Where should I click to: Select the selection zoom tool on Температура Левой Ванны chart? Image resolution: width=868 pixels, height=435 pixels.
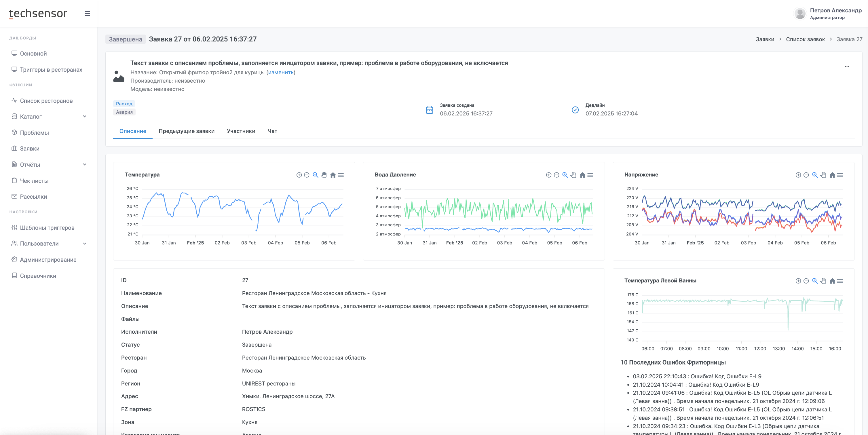pos(815,281)
